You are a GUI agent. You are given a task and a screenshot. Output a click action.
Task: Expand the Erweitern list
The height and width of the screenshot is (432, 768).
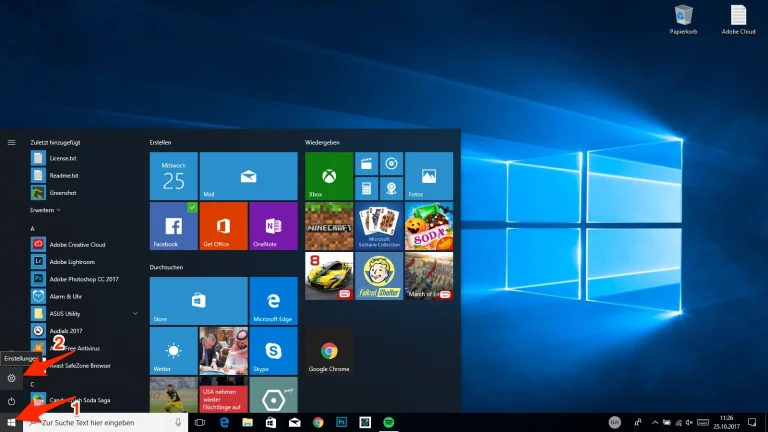click(x=45, y=210)
